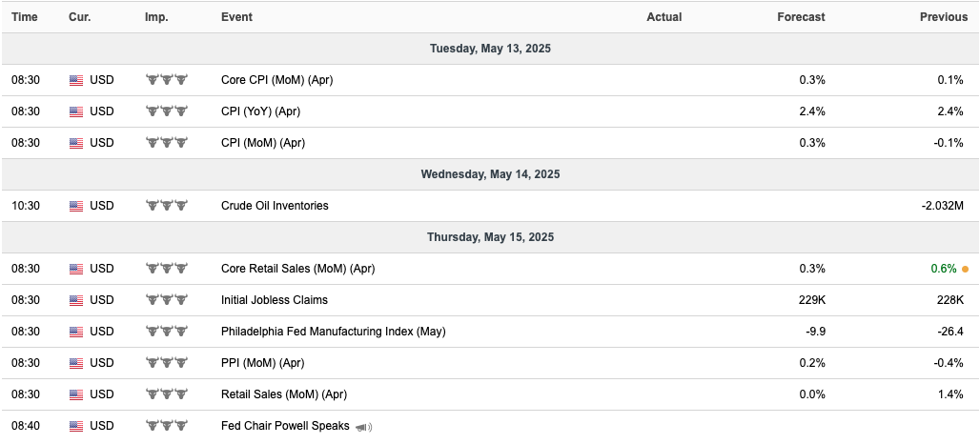
Task: Click the US flag icon on Crude Oil Inventories row
Action: coord(76,206)
